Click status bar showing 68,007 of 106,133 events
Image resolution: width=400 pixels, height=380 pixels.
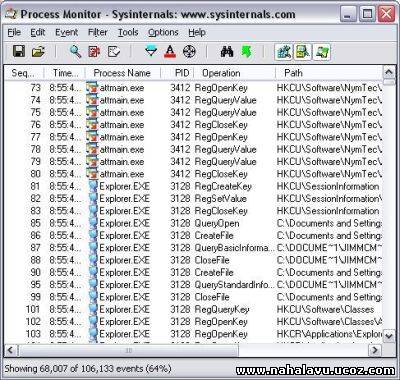(x=87, y=369)
